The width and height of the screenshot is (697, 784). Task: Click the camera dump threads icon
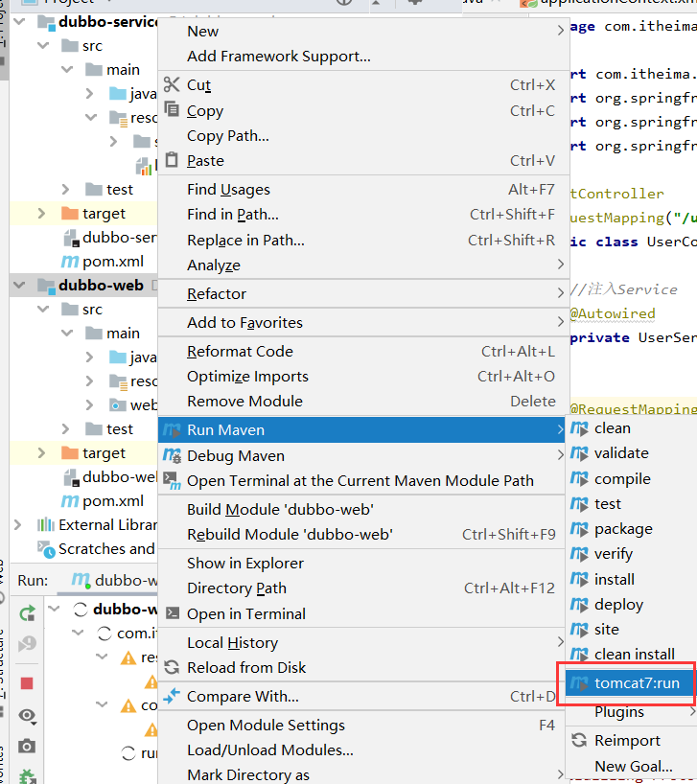click(x=27, y=747)
